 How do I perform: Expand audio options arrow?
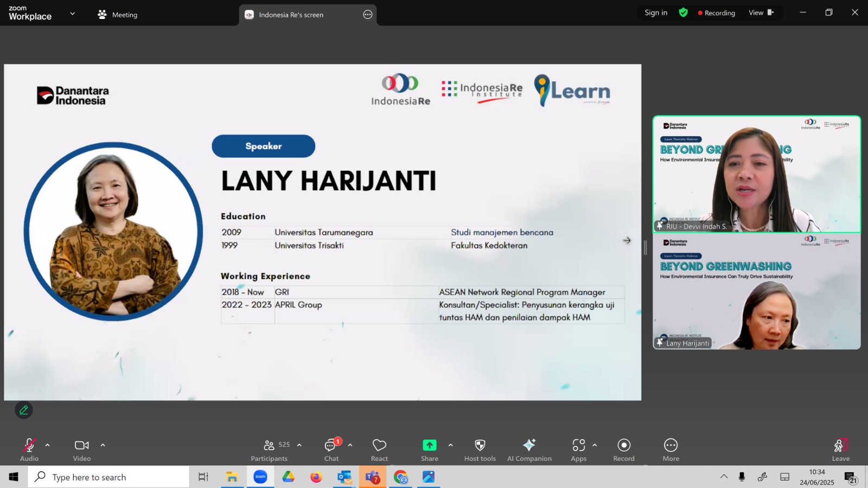48,445
